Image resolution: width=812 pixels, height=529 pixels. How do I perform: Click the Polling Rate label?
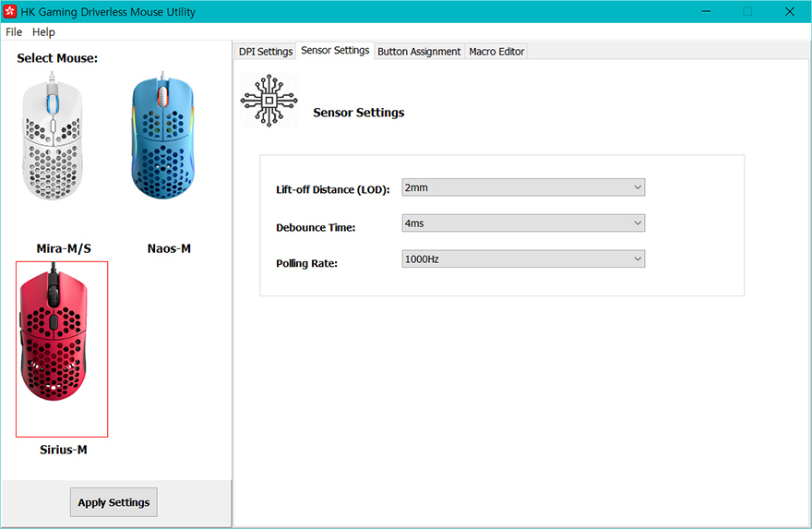(x=306, y=263)
